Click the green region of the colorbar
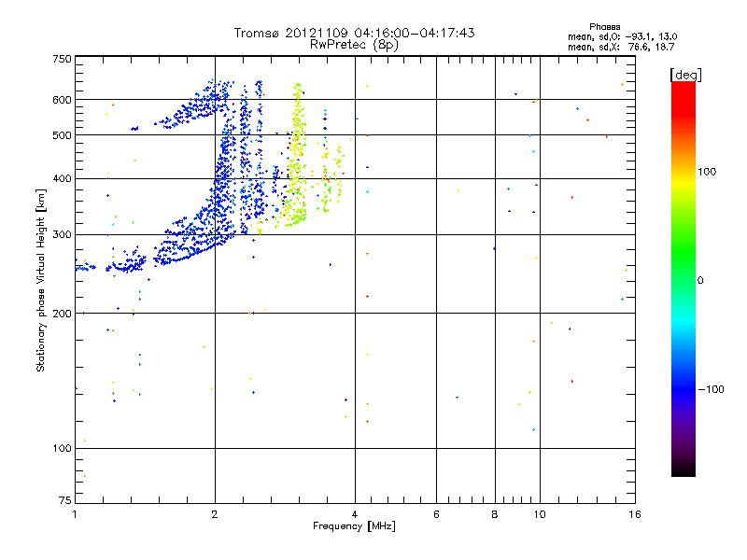This screenshot has width=747, height=560. (x=684, y=252)
